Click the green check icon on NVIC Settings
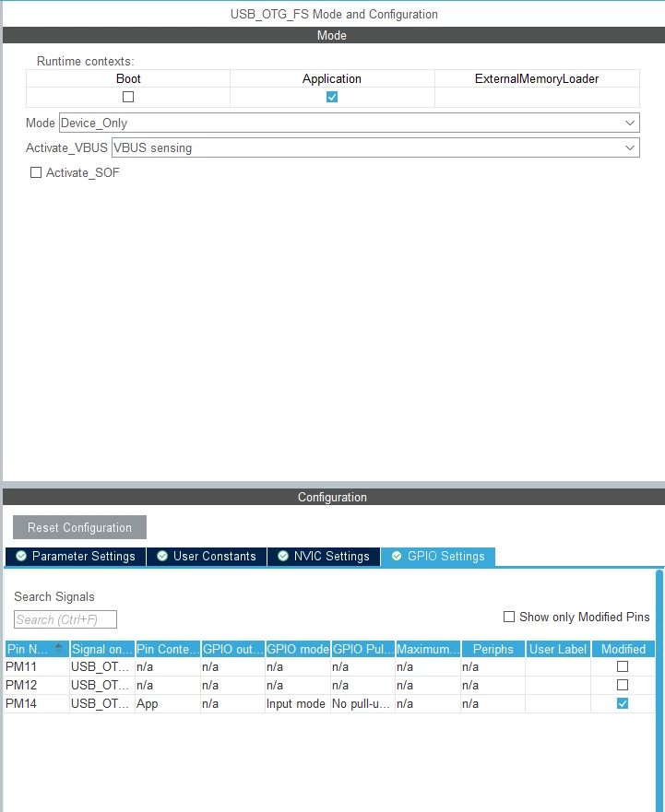665x812 pixels. 283,556
